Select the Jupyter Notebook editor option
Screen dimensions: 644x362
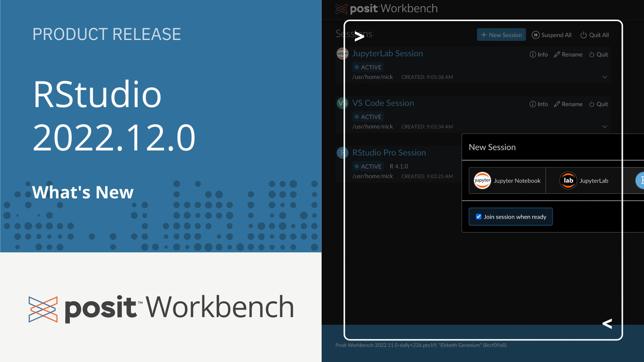(507, 181)
